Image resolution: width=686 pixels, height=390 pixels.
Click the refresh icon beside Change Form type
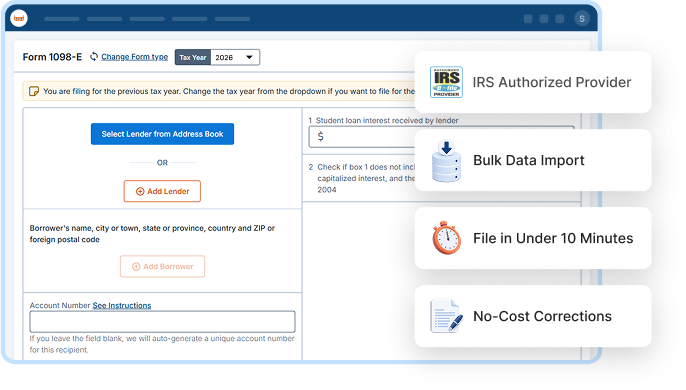tap(94, 57)
